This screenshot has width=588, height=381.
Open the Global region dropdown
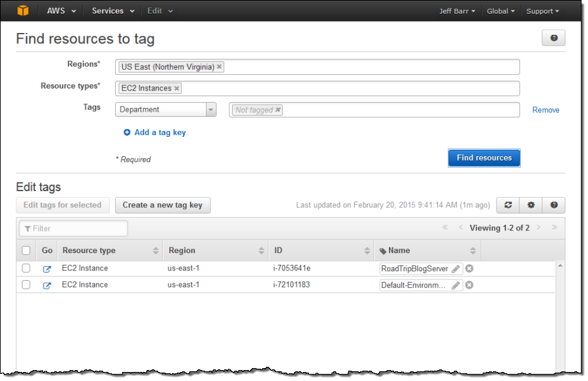501,11
